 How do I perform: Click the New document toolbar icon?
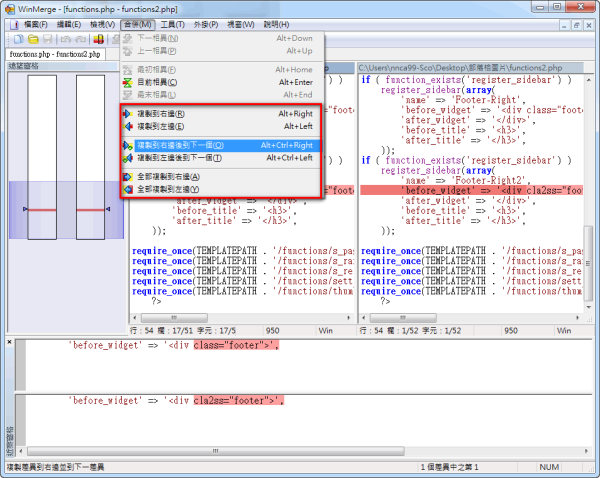[x=17, y=39]
